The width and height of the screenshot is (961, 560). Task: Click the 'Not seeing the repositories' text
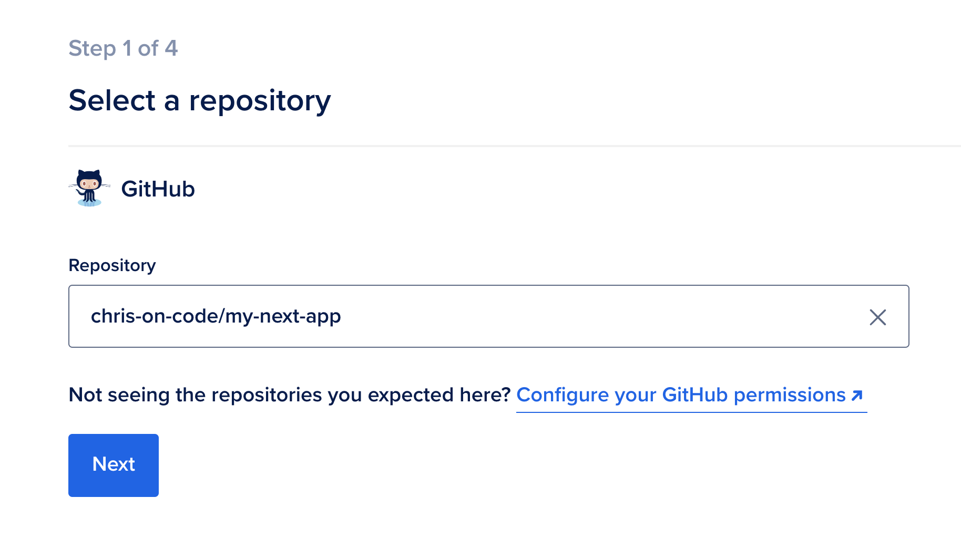289,395
